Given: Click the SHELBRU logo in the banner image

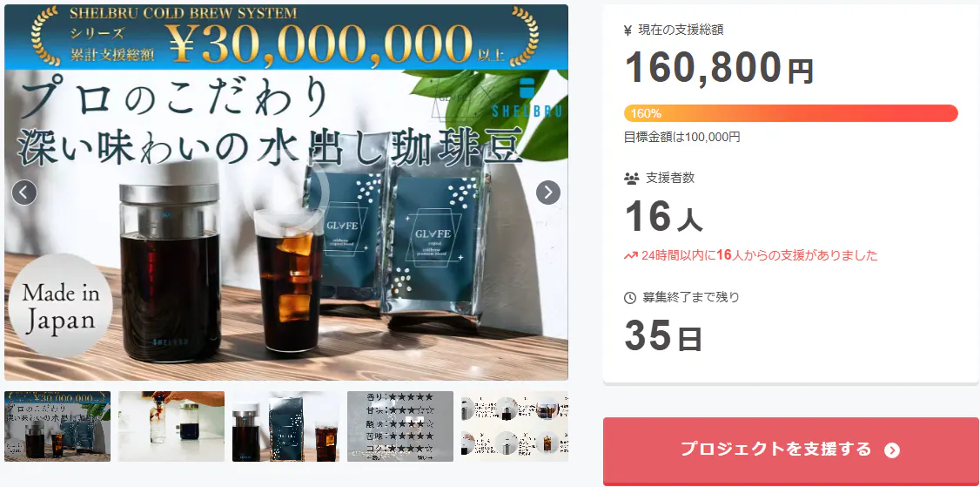Looking at the screenshot, I should [x=527, y=99].
